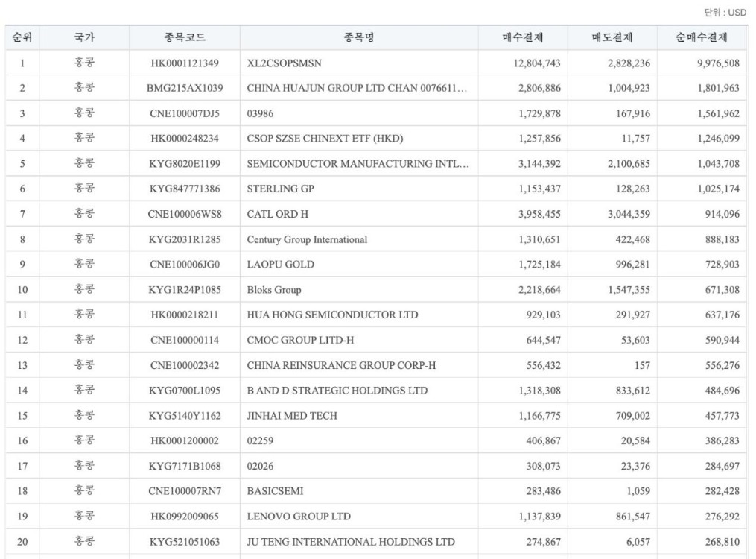Click the 종목명 column header
Image resolution: width=756 pixels, height=559 pixels.
359,37
